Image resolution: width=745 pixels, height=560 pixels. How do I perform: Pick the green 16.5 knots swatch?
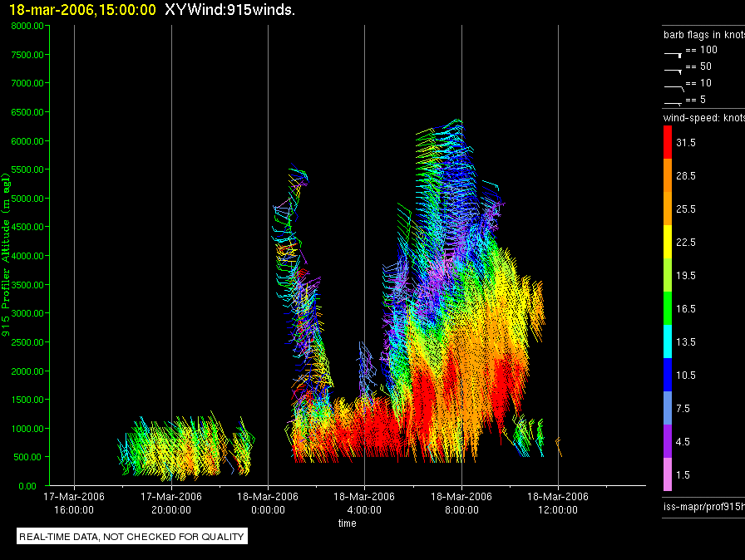tap(668, 308)
